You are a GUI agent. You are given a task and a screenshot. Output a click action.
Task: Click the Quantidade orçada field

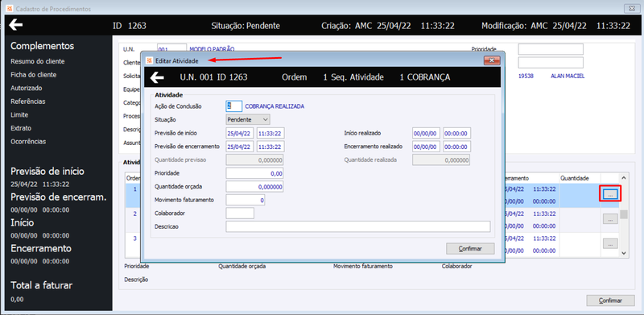click(x=254, y=187)
